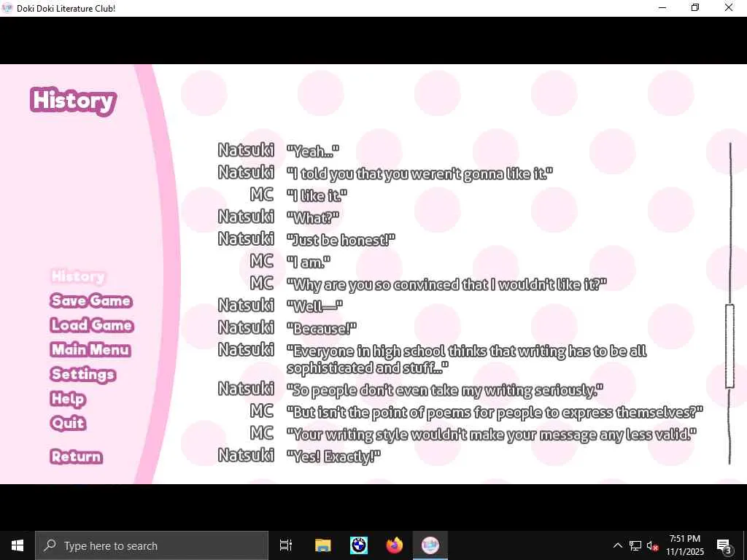This screenshot has width=747, height=560.
Task: Click MC's line "I like it."
Action: coord(317,195)
